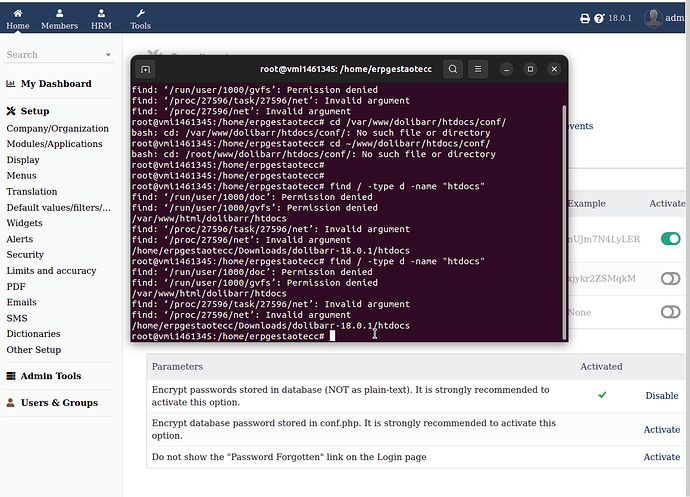Open the Home menu in top bar
This screenshot has height=497, width=690.
18,20
